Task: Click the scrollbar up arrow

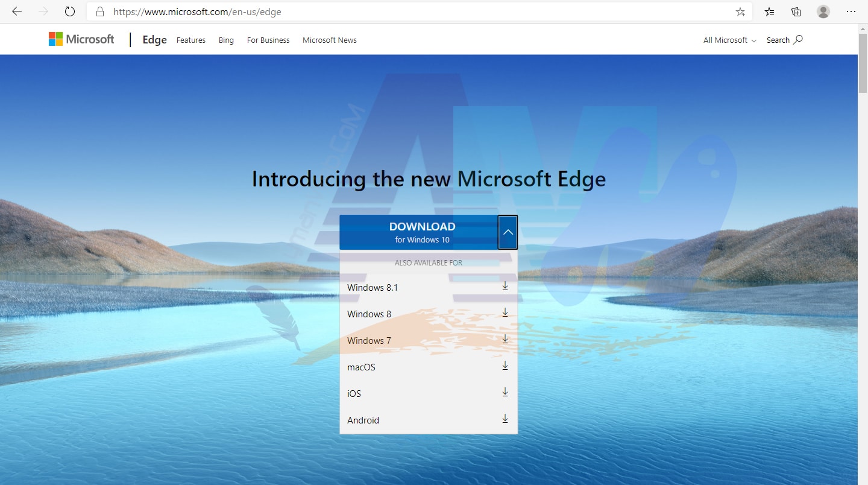Action: [x=863, y=28]
